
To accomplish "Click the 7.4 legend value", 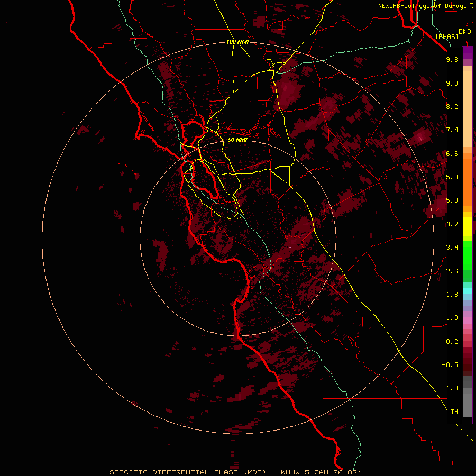I will coord(452,130).
